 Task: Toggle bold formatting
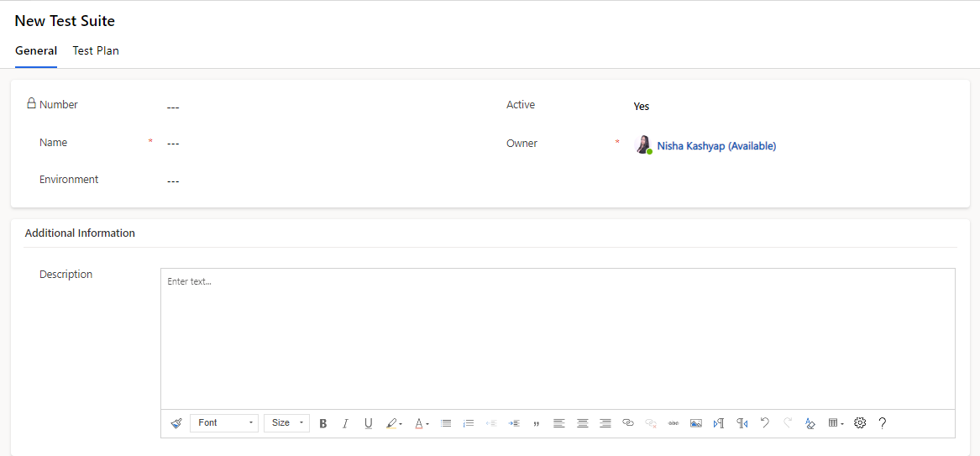323,423
